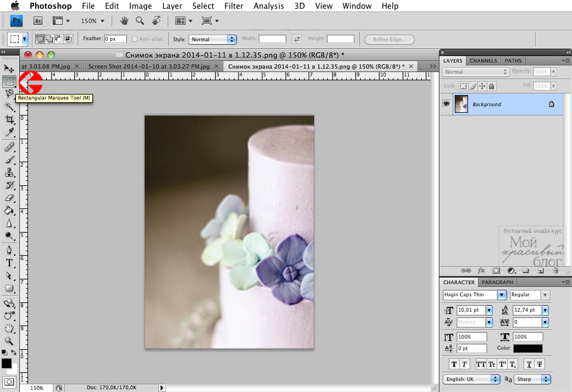Select the Rounded Rectangle shape tool
Screen dimensions: 572x392
[x=9, y=289]
